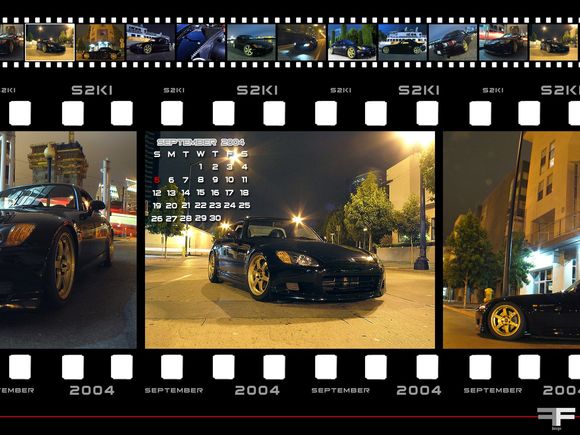Screen dimensions: 580x435
Task: Select date 23 on the September calendar
Action: pyautogui.click(x=215, y=205)
